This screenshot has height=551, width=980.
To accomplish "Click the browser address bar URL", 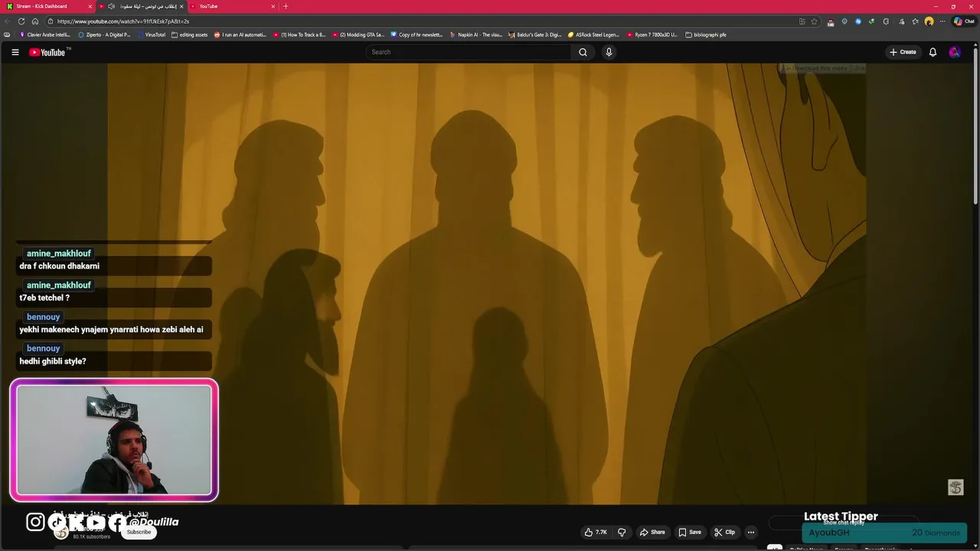I will coord(123,21).
